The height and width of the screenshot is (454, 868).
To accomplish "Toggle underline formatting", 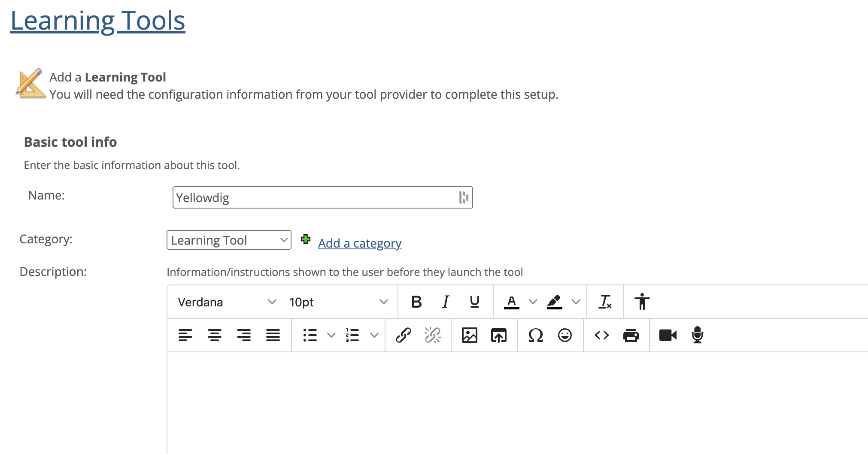I will pyautogui.click(x=474, y=302).
